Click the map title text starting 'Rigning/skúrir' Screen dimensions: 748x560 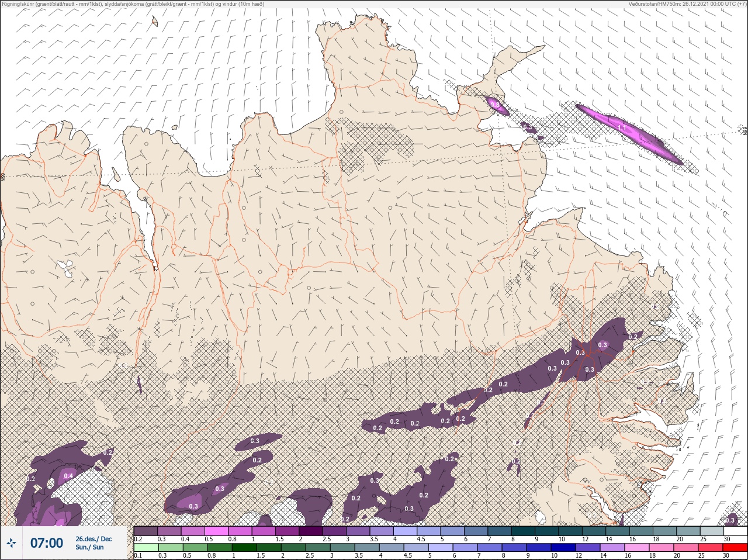tap(133, 4)
